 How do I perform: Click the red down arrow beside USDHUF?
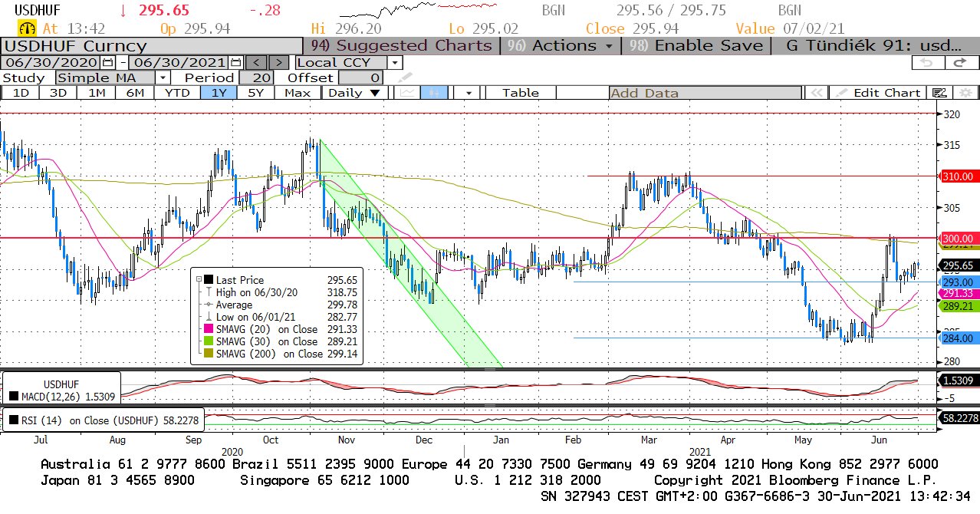(x=123, y=11)
